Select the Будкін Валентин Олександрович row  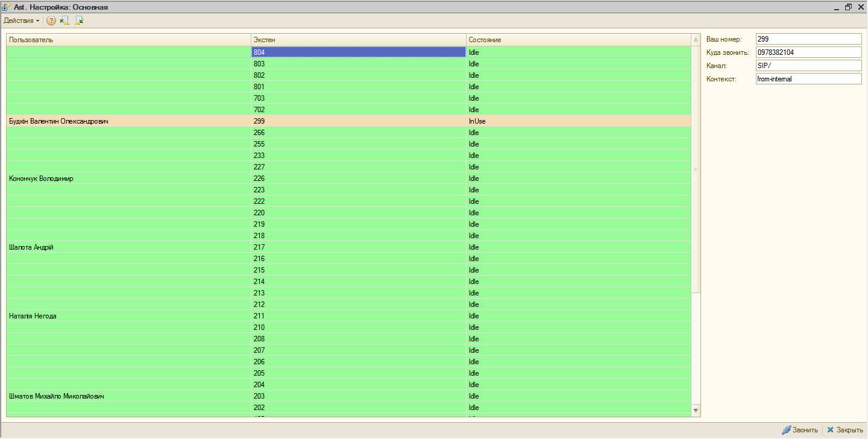[349, 121]
